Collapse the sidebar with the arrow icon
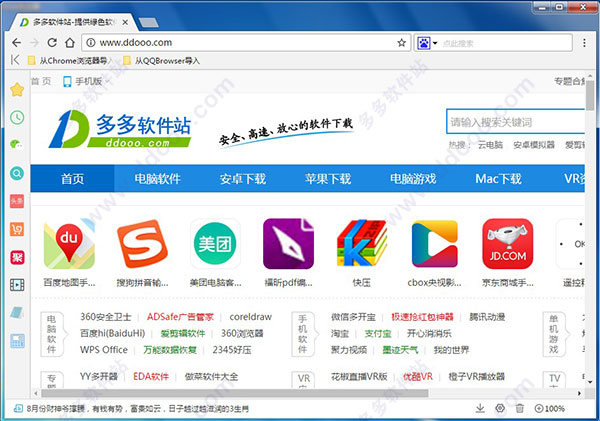600x421 pixels. click(x=15, y=60)
